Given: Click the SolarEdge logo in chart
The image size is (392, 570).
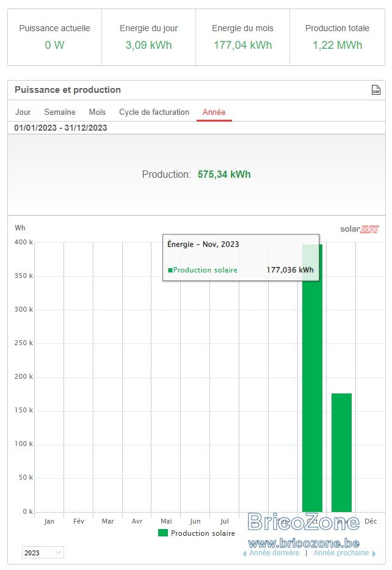Looking at the screenshot, I should pos(359,229).
